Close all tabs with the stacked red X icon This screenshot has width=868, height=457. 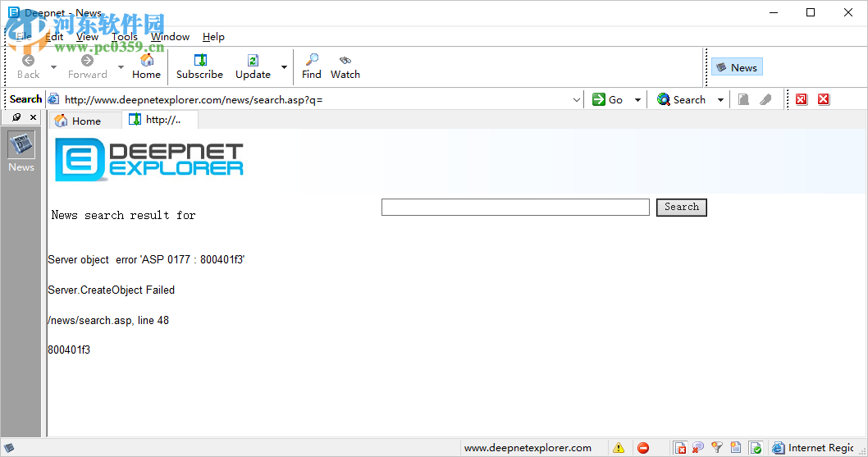point(801,100)
